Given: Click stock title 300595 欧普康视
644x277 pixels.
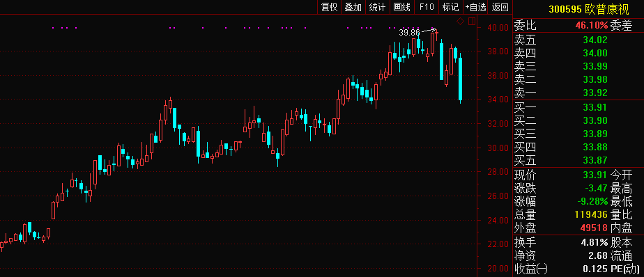Looking at the screenshot, I should click(x=577, y=8).
